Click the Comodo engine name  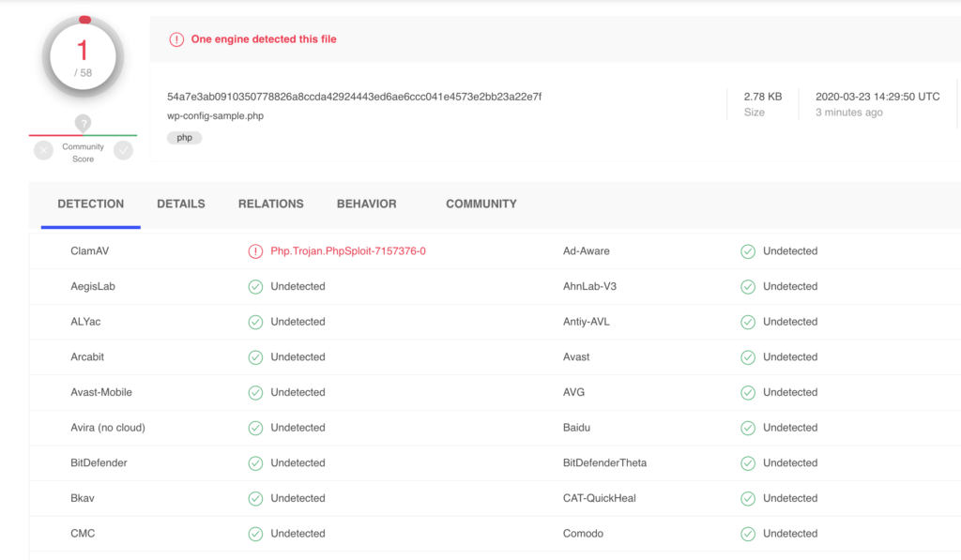pos(583,534)
